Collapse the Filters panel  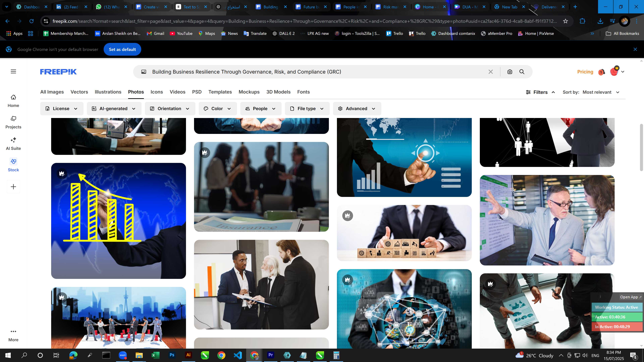[541, 92]
